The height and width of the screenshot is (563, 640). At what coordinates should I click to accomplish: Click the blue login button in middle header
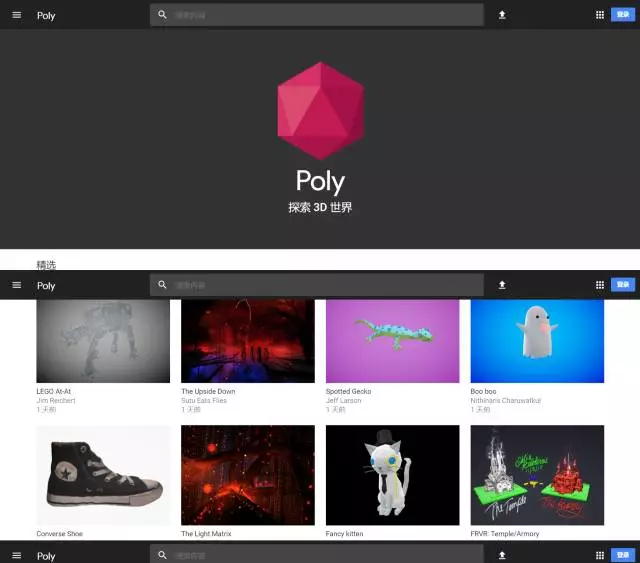[623, 285]
